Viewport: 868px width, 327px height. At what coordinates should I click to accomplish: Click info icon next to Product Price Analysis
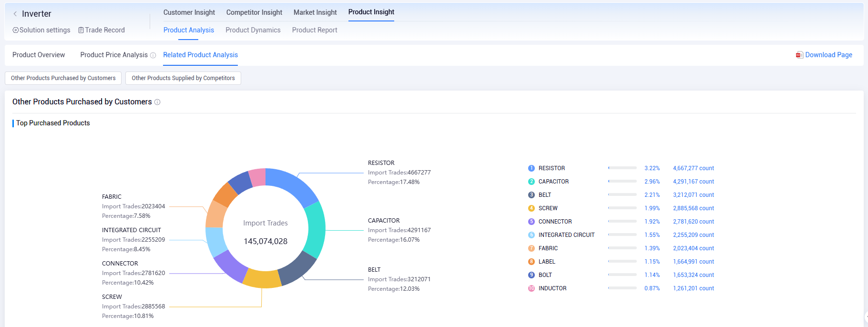click(153, 55)
